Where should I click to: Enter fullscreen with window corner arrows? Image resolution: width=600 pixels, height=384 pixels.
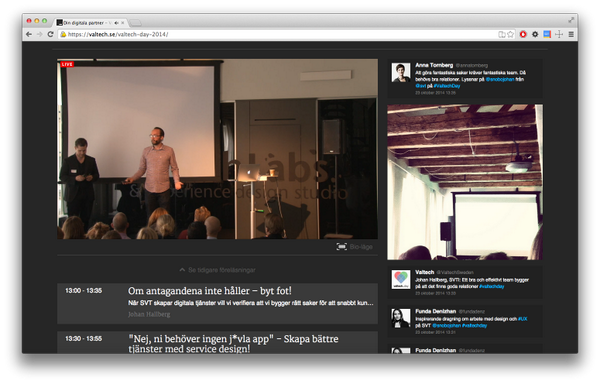pyautogui.click(x=571, y=20)
